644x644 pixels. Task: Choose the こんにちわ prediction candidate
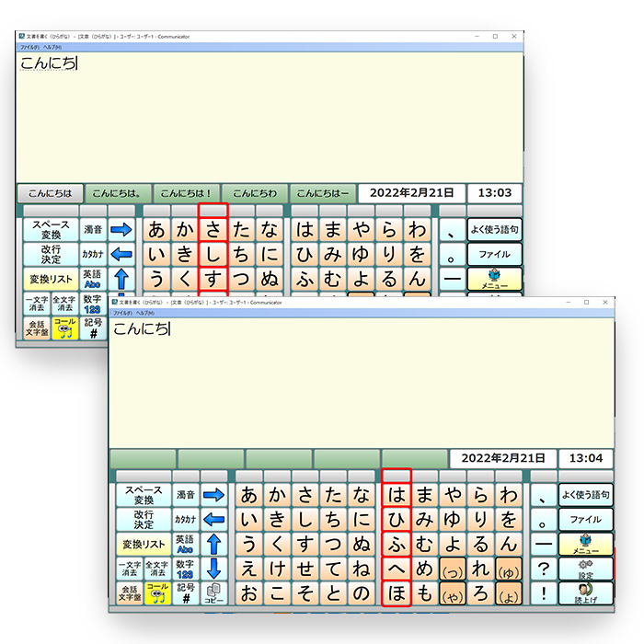click(254, 193)
